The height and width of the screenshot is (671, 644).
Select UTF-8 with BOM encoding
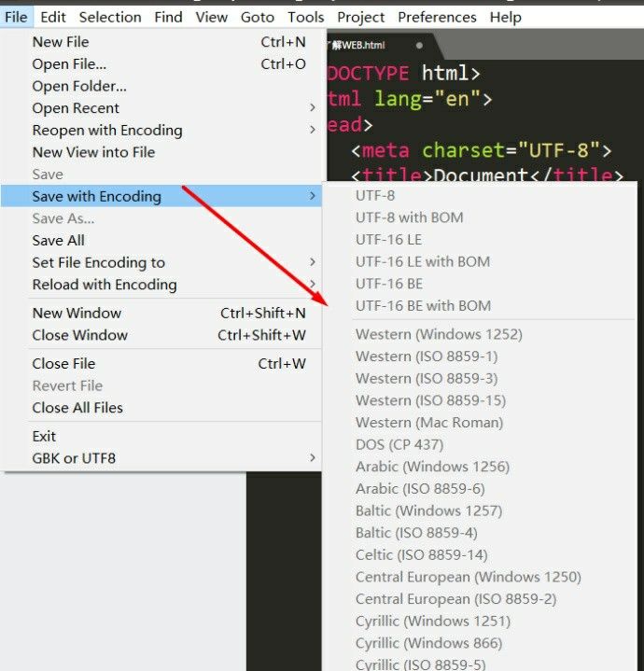479,217
